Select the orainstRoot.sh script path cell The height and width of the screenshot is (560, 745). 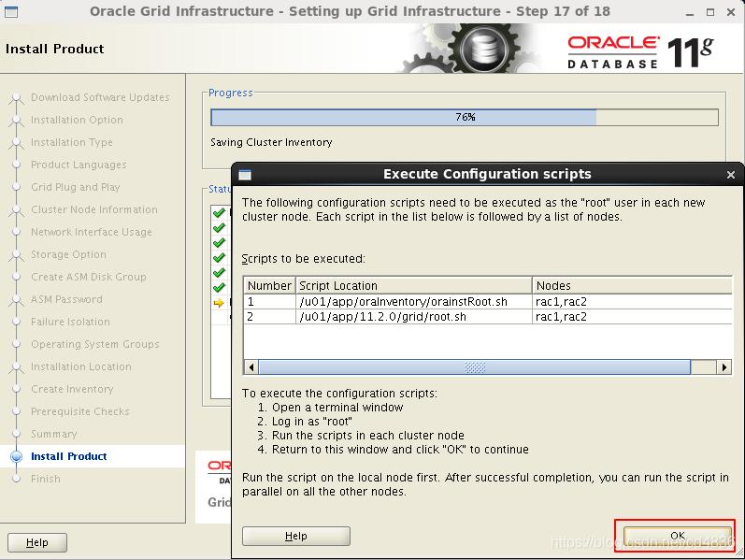click(x=414, y=301)
